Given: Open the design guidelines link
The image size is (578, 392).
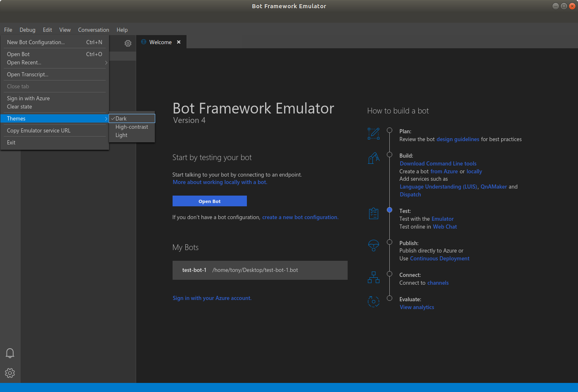Looking at the screenshot, I should pos(458,139).
